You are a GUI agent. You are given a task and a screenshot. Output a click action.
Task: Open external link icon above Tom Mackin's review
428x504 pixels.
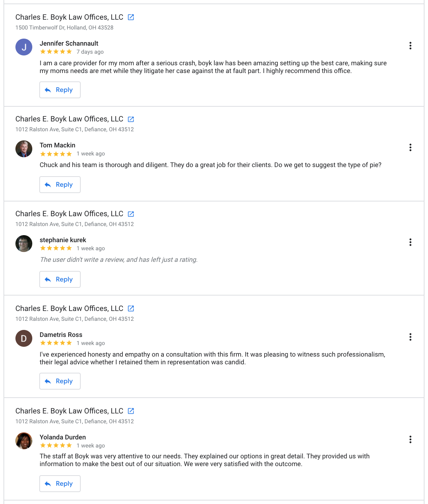[x=131, y=119]
